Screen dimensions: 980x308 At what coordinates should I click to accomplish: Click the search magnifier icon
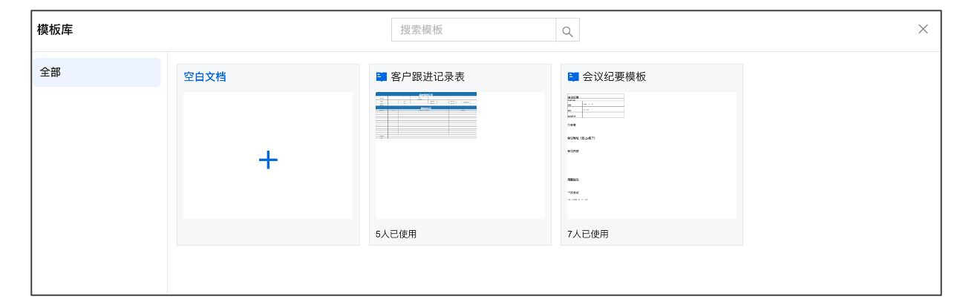click(x=567, y=30)
